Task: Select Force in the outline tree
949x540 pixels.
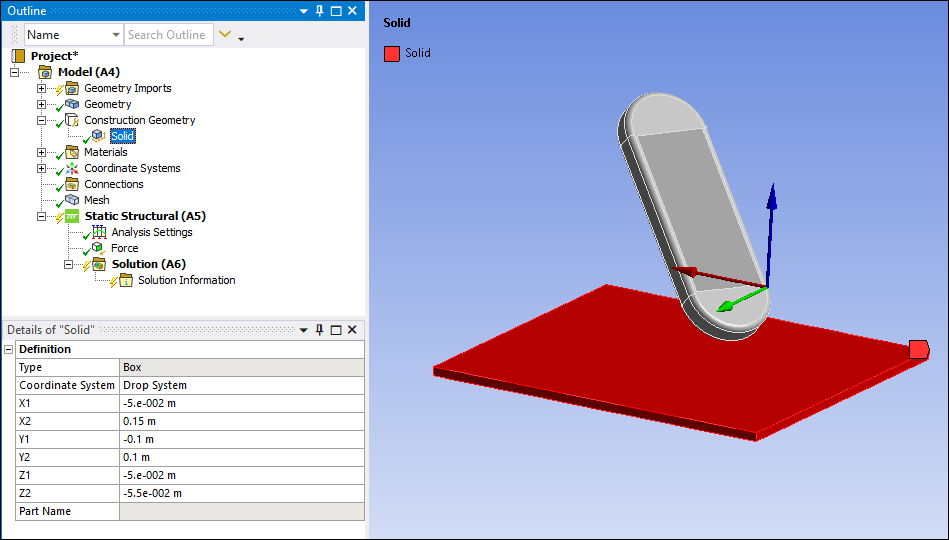Action: pos(125,248)
